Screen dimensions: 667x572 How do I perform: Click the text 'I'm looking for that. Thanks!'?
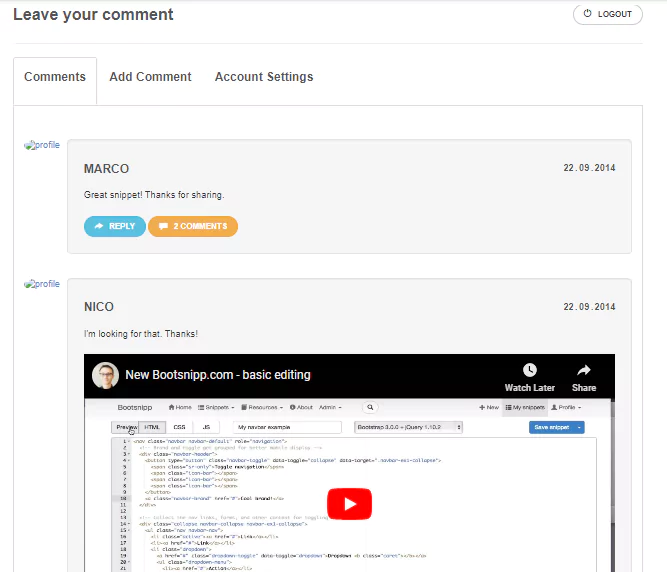click(141, 334)
